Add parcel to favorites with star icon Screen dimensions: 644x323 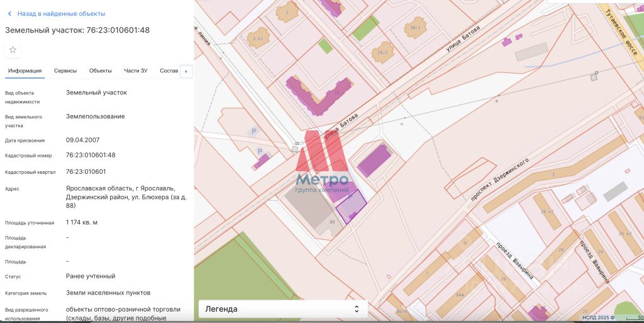coord(13,50)
